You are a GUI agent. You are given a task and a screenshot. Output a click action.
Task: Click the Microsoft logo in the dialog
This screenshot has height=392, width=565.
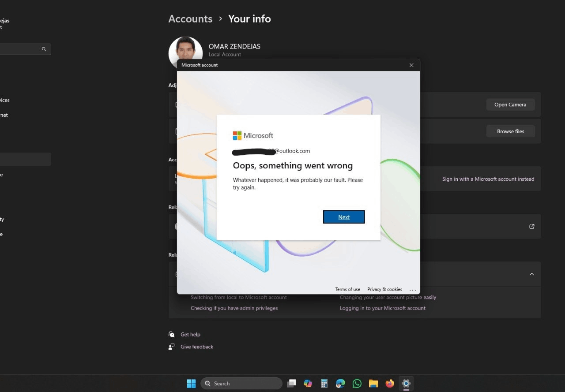click(253, 135)
